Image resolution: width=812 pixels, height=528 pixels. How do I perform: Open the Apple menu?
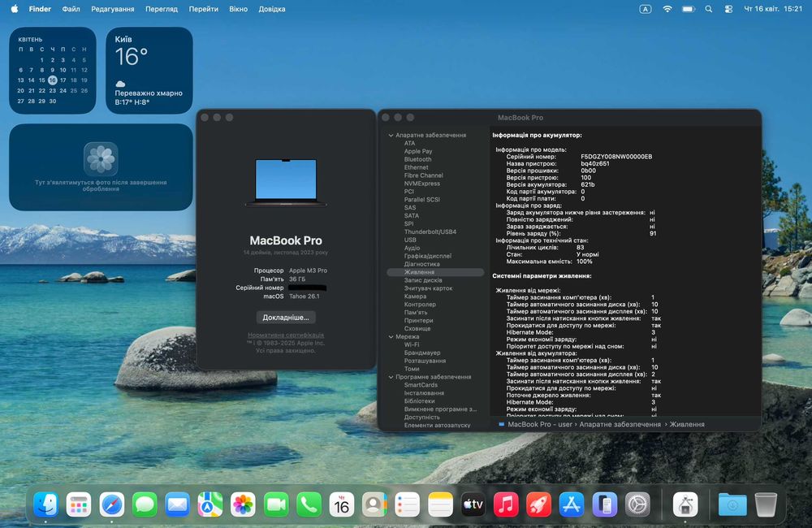coord(15,9)
